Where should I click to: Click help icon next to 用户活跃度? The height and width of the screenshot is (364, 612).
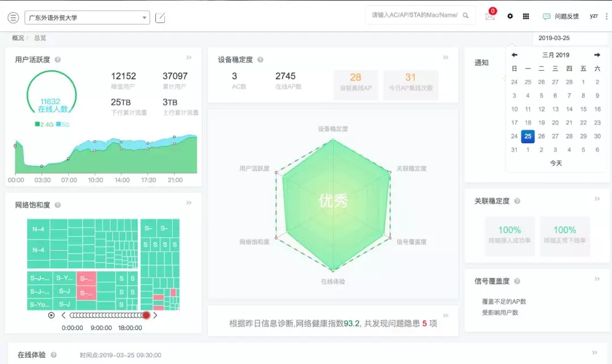tap(58, 59)
